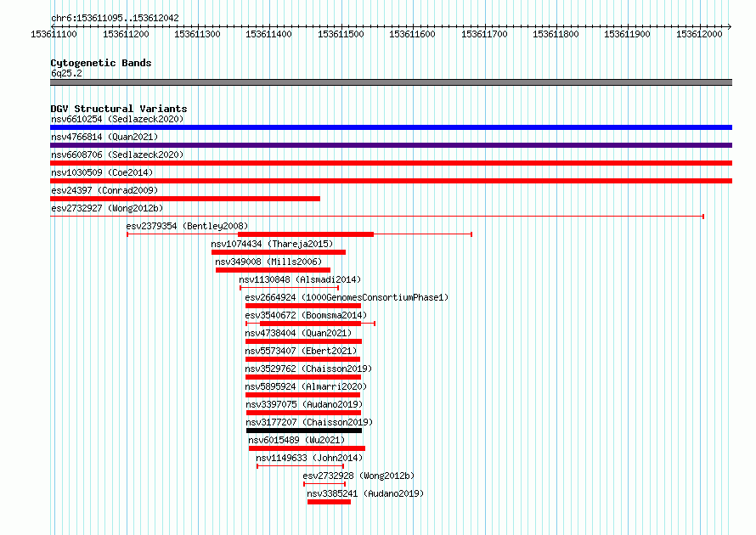Click the nsv349008 (Mills2006) label

[268, 262]
